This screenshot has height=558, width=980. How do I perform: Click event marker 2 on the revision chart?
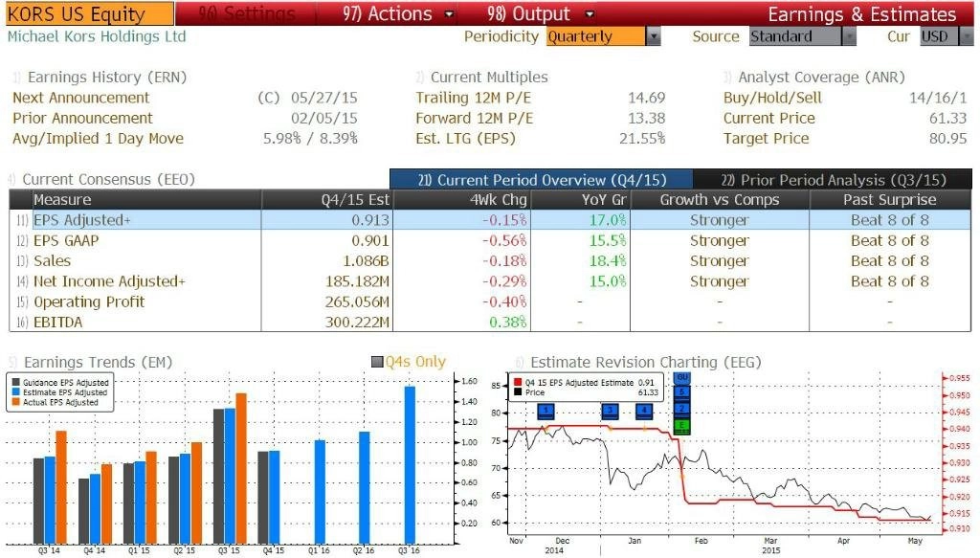[682, 409]
